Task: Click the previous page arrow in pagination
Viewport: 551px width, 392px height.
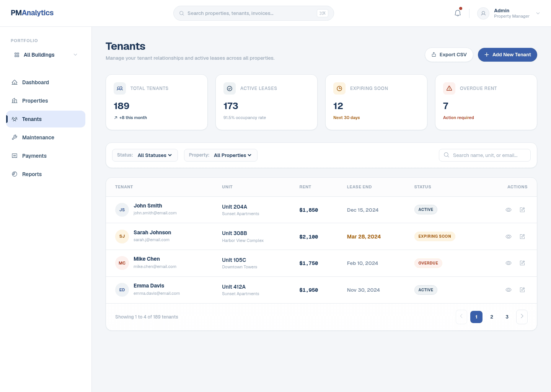Action: pyautogui.click(x=461, y=317)
